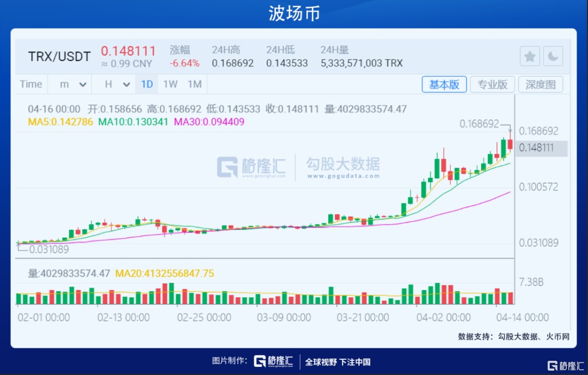
Task: Click the MA5:0.142786 indicator label
Action: (x=60, y=121)
